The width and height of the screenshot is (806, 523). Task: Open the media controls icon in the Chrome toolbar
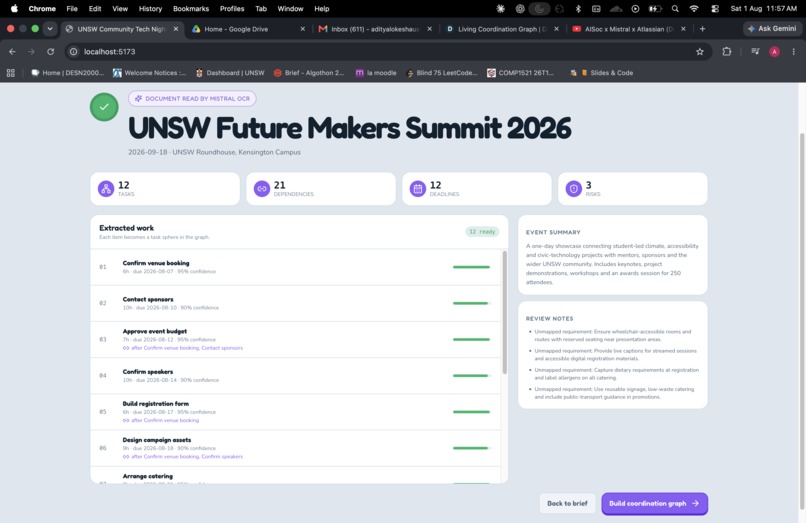point(755,51)
